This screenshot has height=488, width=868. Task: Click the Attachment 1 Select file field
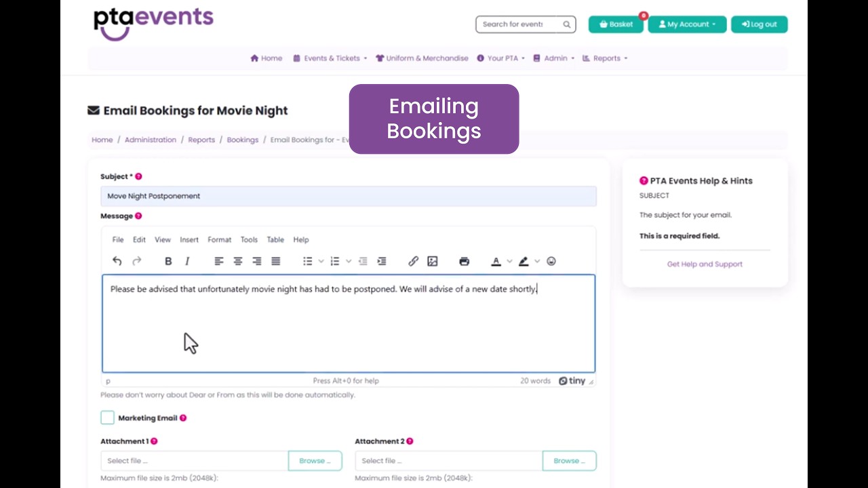(x=195, y=461)
